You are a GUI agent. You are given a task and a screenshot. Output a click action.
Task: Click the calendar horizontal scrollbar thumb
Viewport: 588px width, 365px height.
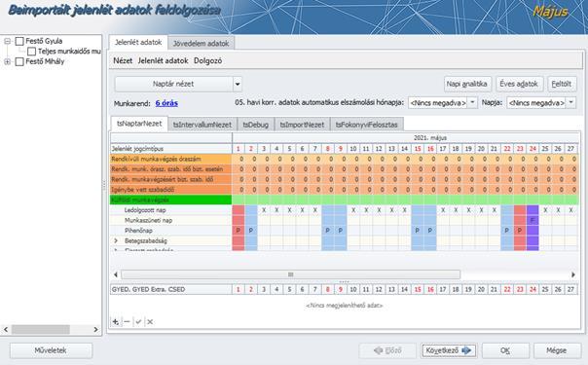[x=291, y=274]
